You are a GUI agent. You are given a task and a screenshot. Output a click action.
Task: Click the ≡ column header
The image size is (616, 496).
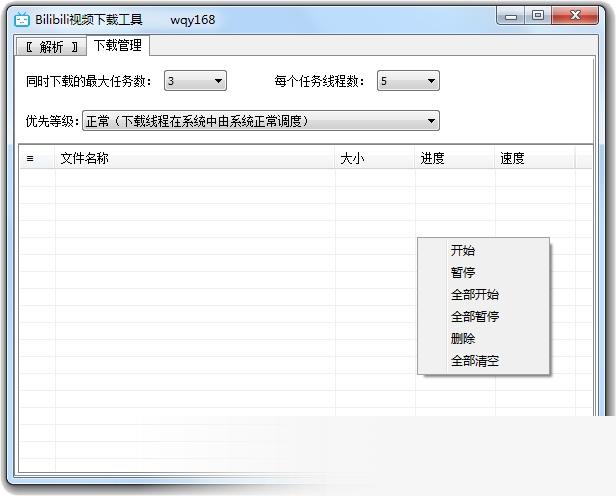point(37,158)
